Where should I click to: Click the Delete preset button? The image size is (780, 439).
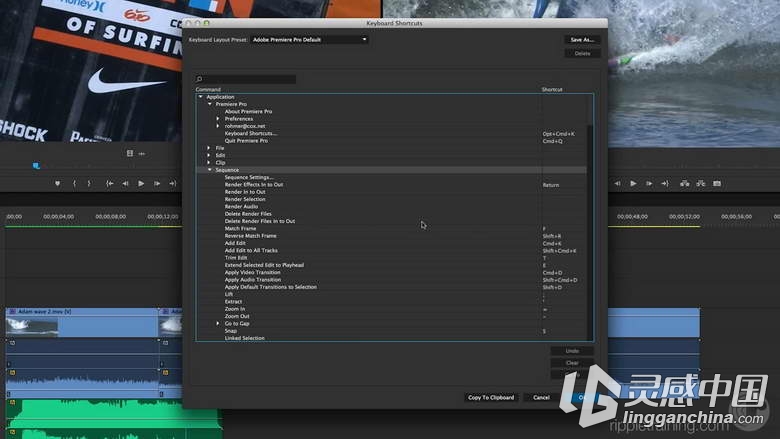pyautogui.click(x=582, y=53)
